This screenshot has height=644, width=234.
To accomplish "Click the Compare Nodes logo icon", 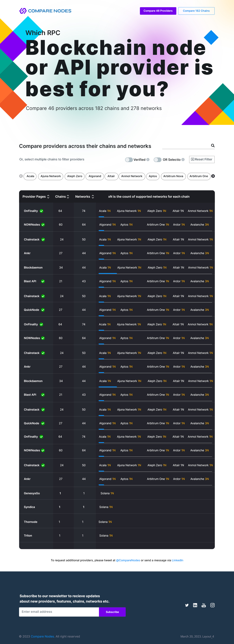I will point(23,11).
